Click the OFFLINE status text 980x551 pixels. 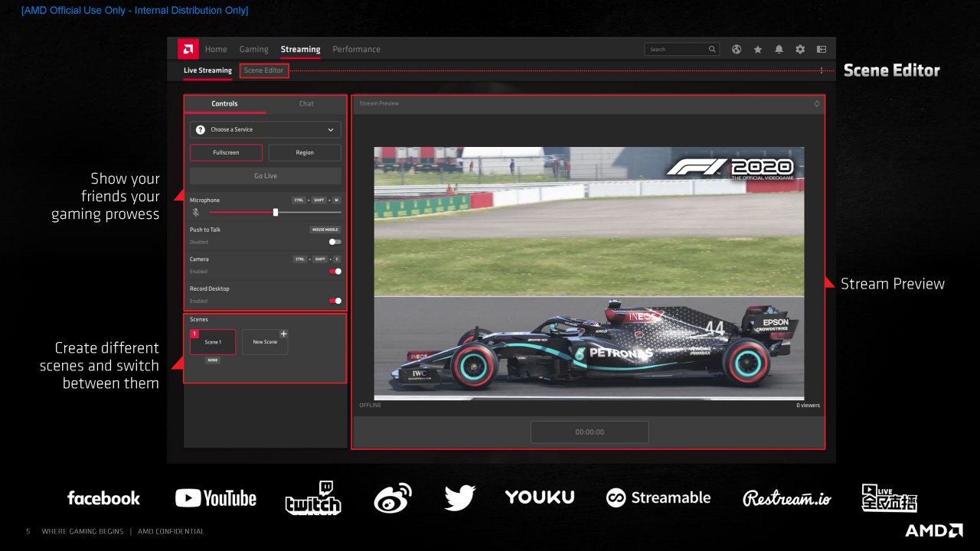pyautogui.click(x=371, y=406)
